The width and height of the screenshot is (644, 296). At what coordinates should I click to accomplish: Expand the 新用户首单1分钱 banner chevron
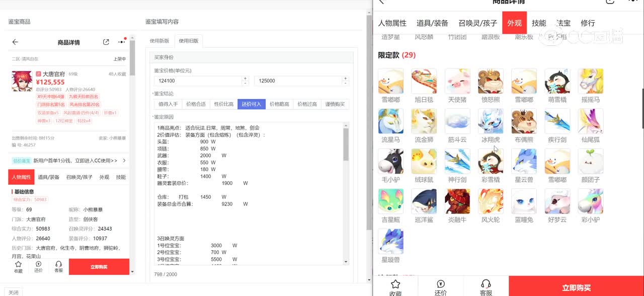tap(124, 161)
